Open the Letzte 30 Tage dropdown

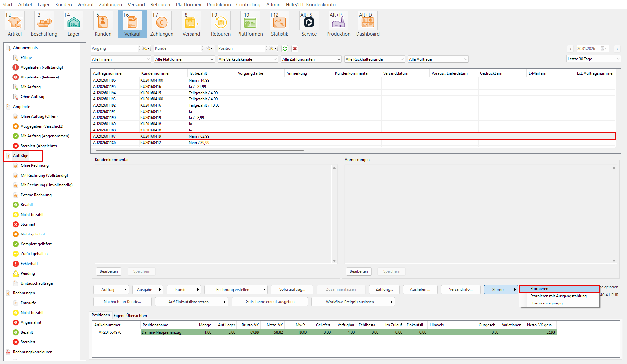click(x=593, y=59)
